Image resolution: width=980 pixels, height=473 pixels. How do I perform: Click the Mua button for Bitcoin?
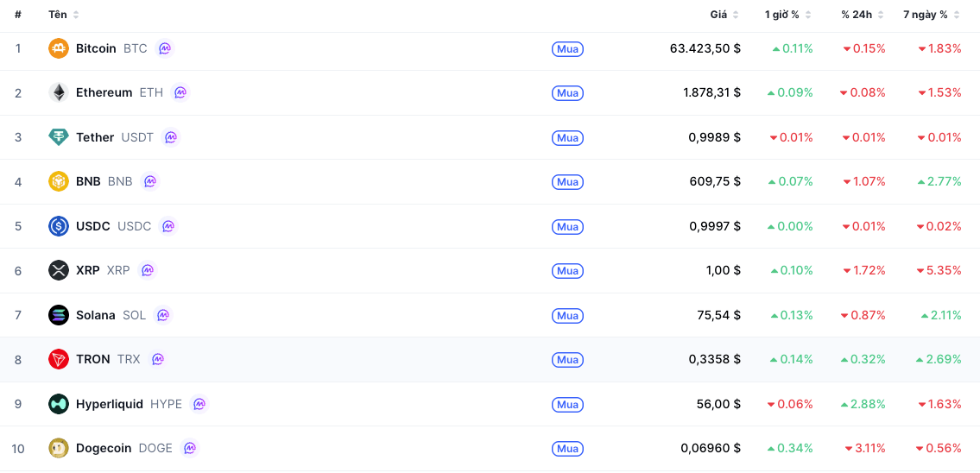pyautogui.click(x=567, y=48)
